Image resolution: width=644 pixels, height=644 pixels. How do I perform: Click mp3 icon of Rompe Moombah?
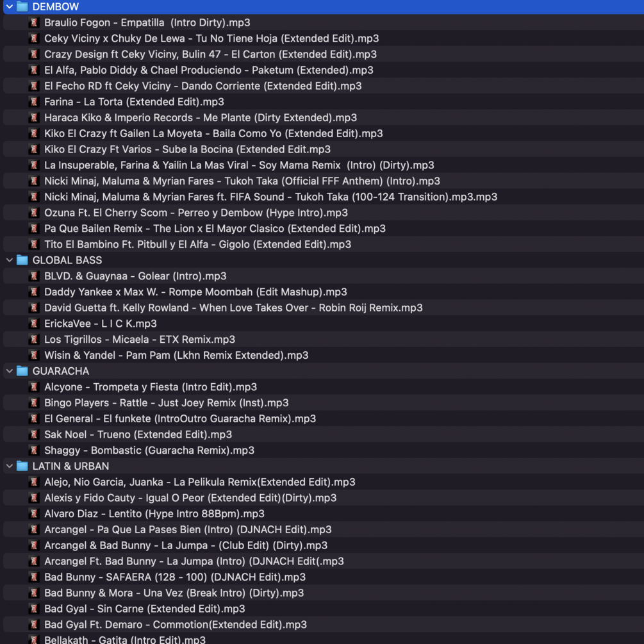pos(34,292)
